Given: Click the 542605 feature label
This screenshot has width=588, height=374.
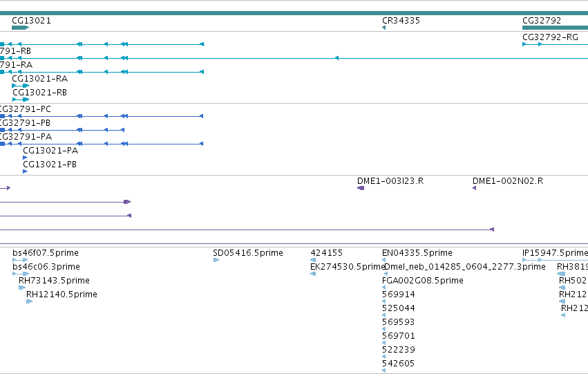Looking at the screenshot, I should (x=398, y=364).
